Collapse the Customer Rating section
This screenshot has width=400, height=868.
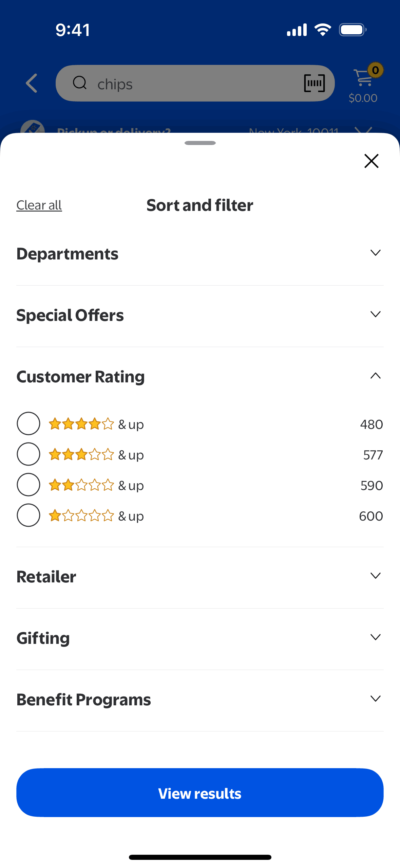375,376
